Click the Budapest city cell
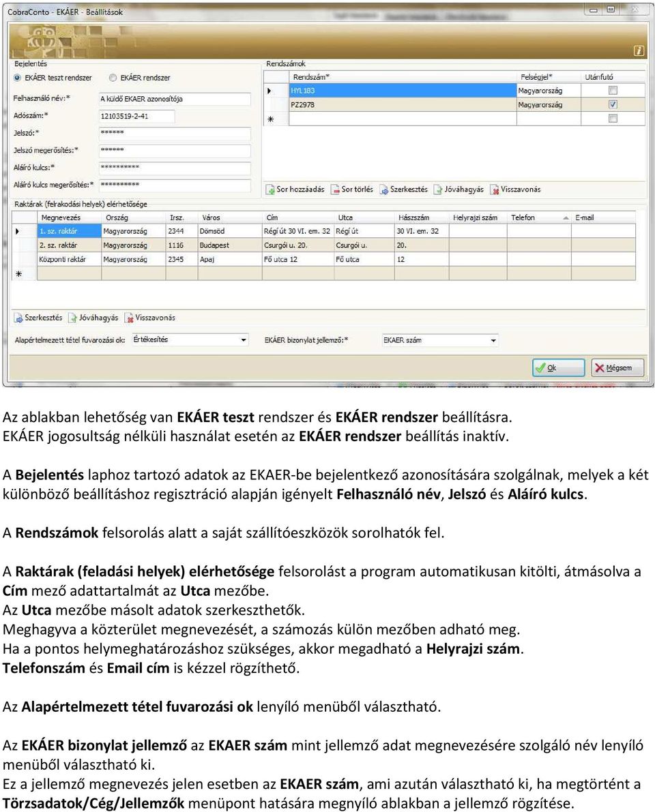This screenshot has height=812, width=655. tap(229, 245)
